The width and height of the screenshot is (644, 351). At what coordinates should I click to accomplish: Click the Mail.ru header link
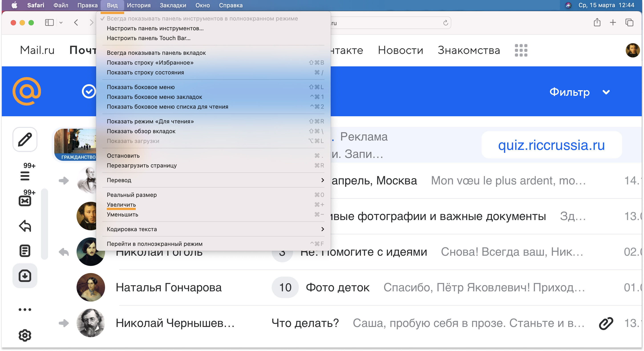(x=37, y=50)
